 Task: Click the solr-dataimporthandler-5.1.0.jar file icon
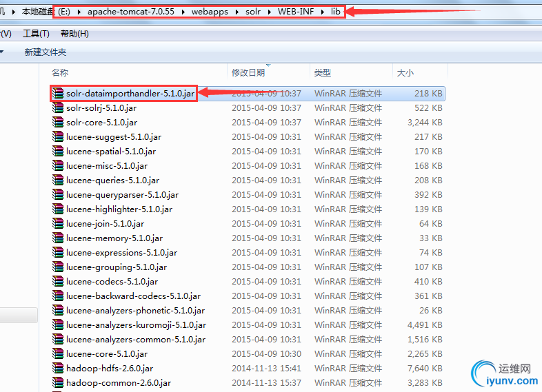(x=58, y=93)
